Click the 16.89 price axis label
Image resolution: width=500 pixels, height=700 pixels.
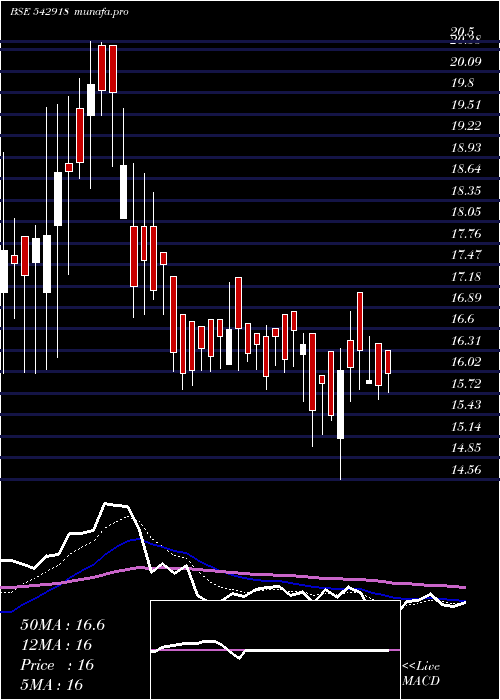point(466,298)
